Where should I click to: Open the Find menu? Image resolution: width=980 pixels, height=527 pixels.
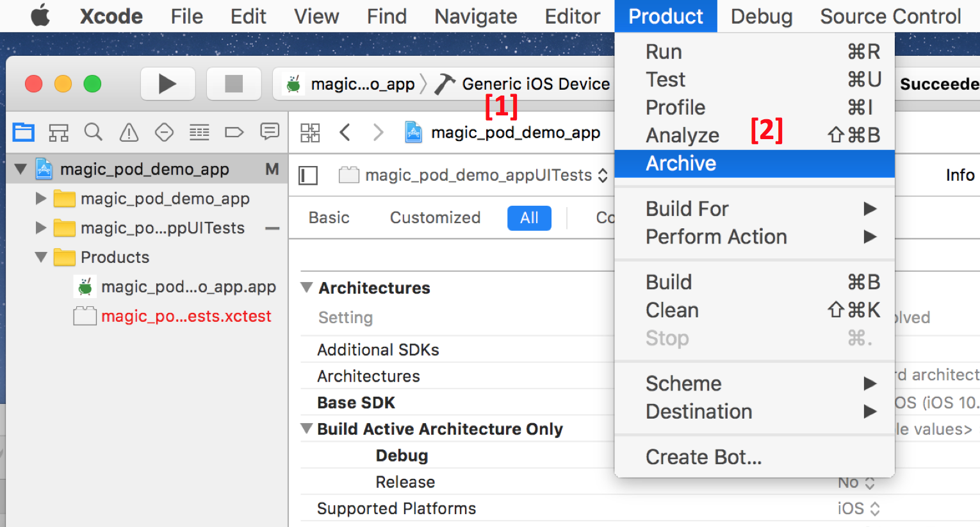click(x=387, y=16)
